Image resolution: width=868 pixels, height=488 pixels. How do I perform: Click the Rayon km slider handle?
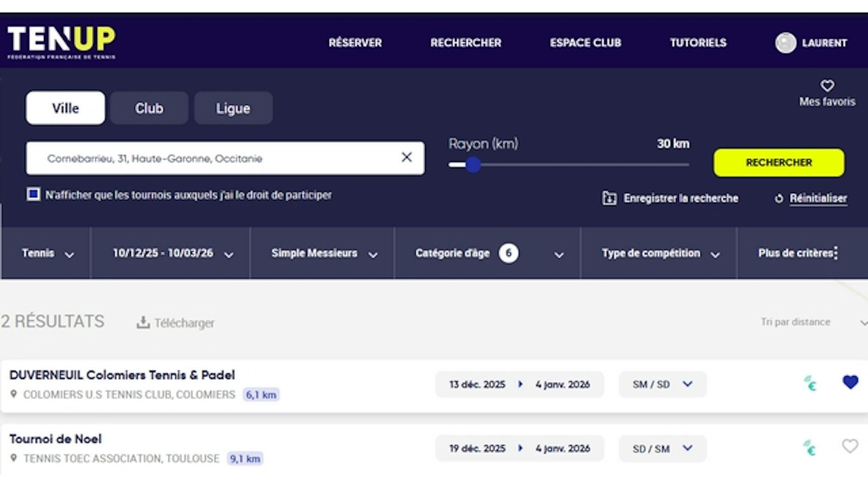tap(473, 165)
